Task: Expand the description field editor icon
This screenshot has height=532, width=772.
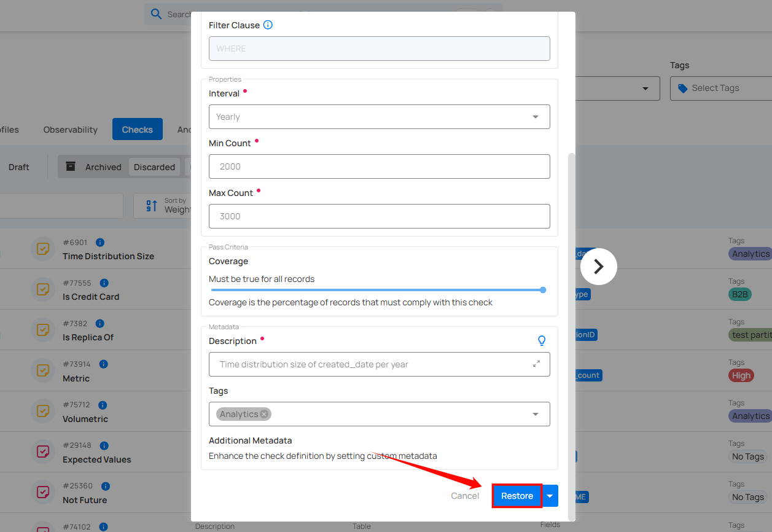Action: coord(536,364)
